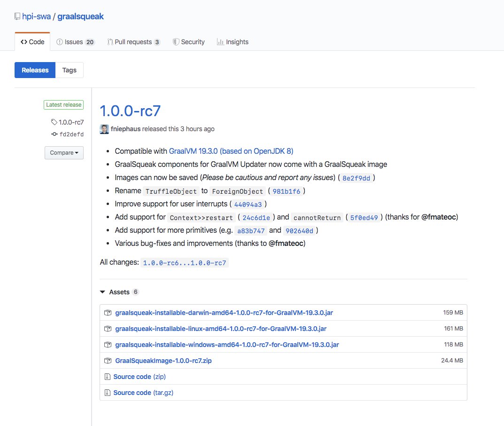Click the 118 MB size text
This screenshot has width=504, height=426.
point(454,345)
